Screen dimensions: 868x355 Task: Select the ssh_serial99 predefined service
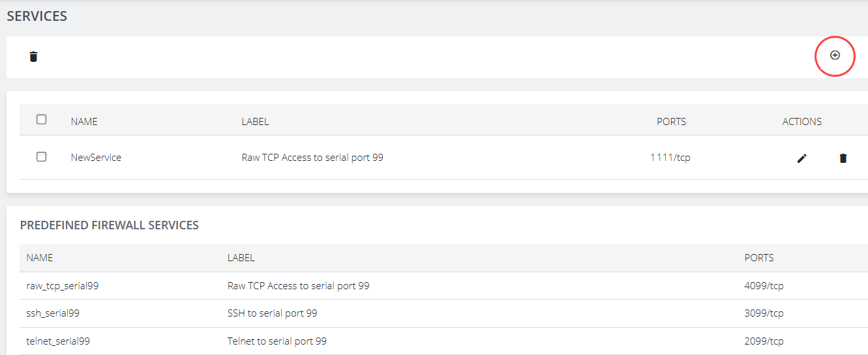[53, 313]
